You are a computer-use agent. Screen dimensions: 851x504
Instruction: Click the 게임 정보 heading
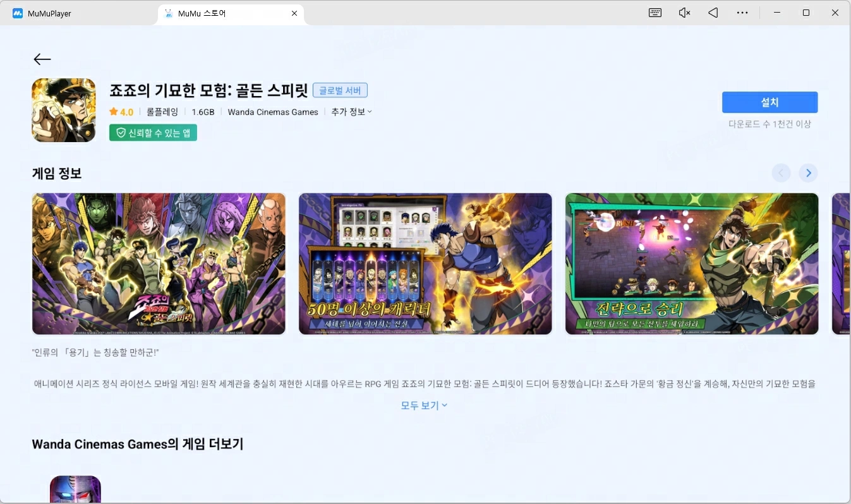(57, 173)
